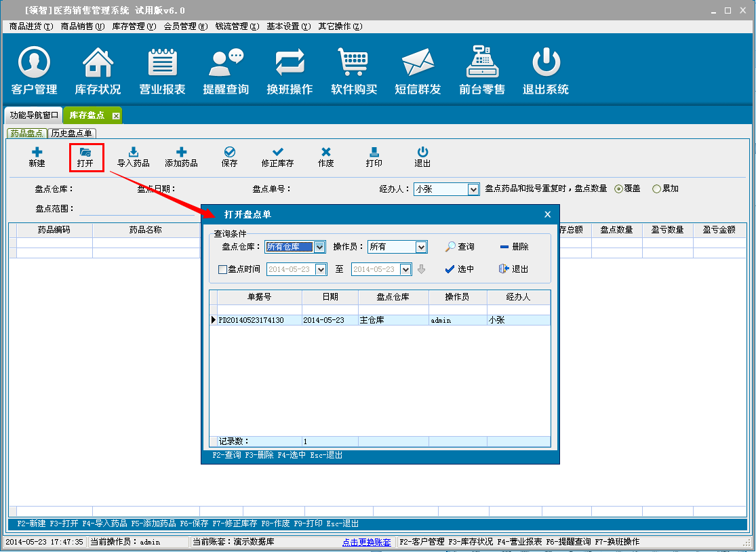756x552 pixels.
Task: Select the 累加 radio option
Action: point(656,189)
